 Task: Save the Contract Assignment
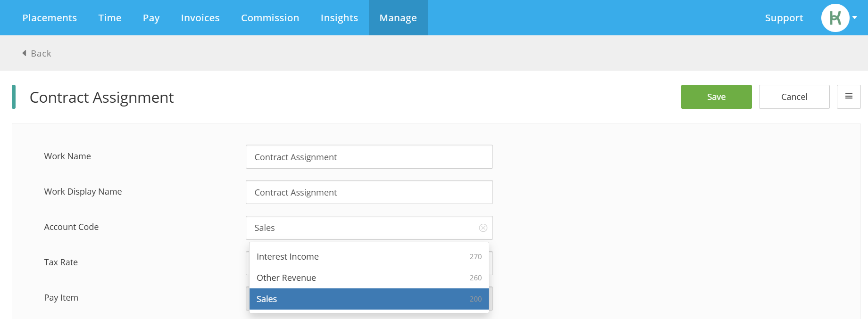(x=717, y=97)
